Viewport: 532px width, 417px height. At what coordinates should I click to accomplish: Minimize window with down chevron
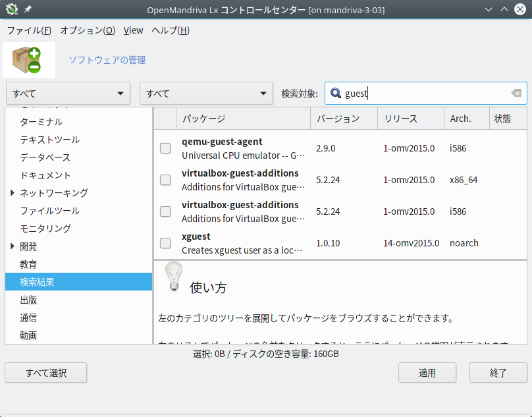(489, 9)
